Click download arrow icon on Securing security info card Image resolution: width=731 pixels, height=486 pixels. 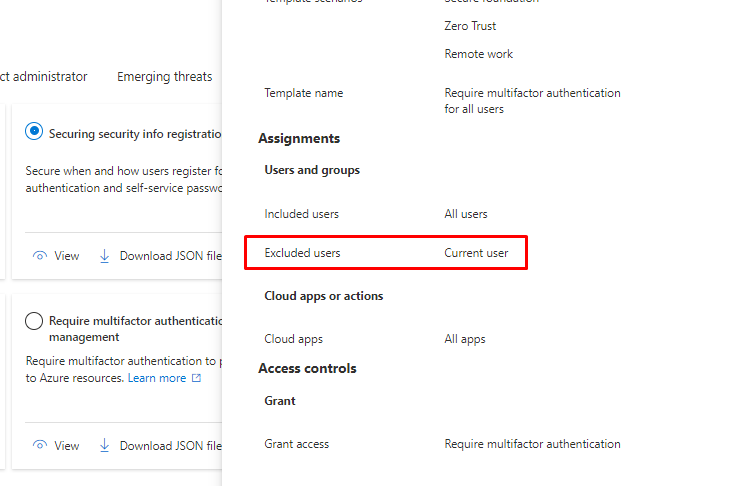(105, 256)
